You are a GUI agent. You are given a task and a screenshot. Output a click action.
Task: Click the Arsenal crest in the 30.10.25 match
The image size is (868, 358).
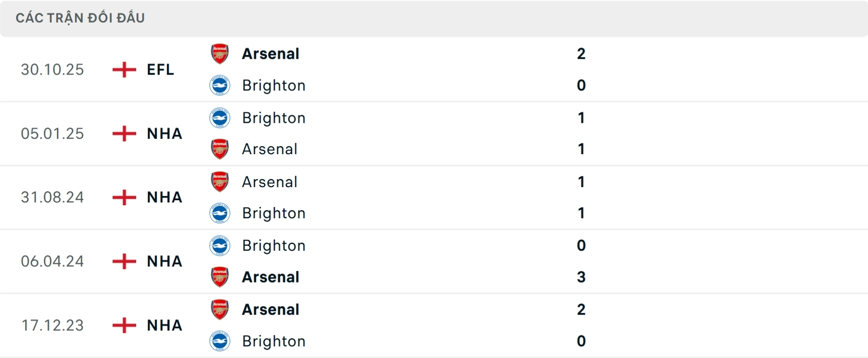(220, 53)
